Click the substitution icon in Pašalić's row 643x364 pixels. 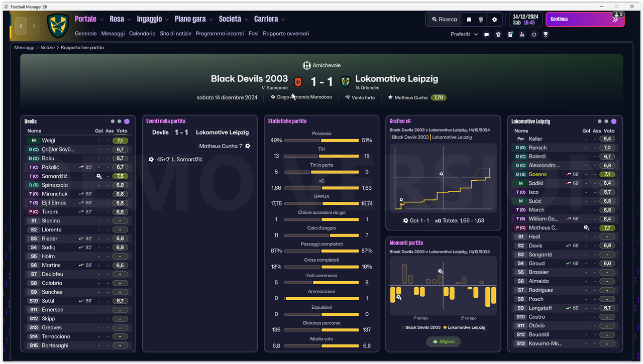coord(81,167)
